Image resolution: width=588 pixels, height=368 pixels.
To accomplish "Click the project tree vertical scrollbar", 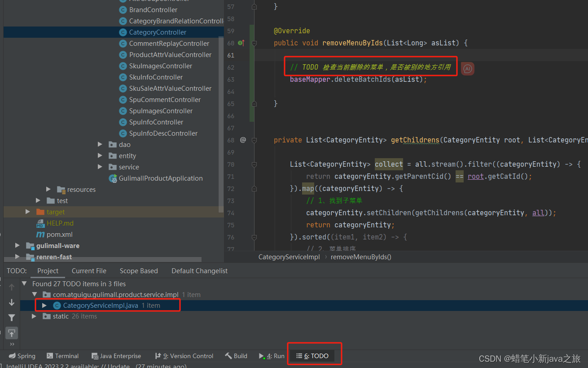I will point(221,124).
